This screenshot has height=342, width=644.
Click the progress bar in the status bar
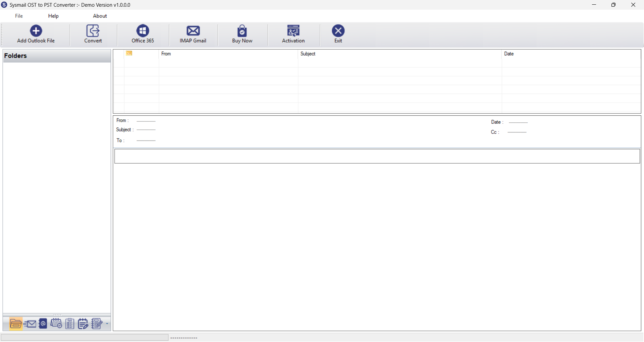click(x=85, y=337)
